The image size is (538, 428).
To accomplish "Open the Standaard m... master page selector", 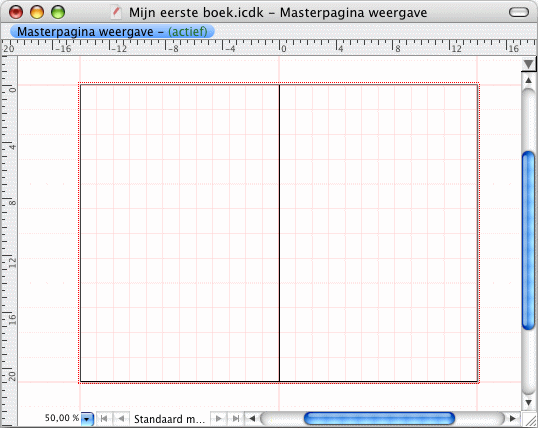I will coord(169,419).
